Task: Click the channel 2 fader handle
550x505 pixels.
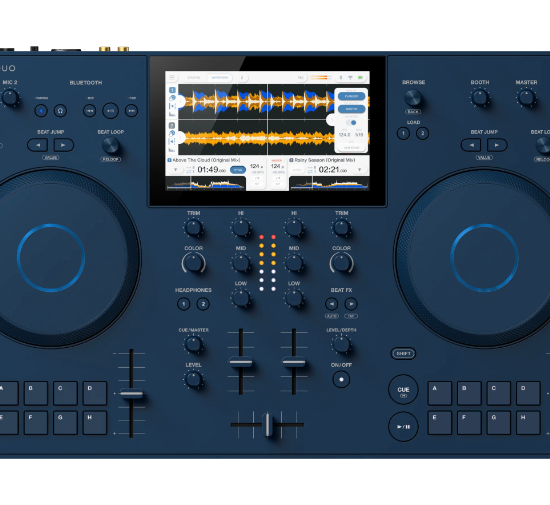Action: click(x=294, y=362)
